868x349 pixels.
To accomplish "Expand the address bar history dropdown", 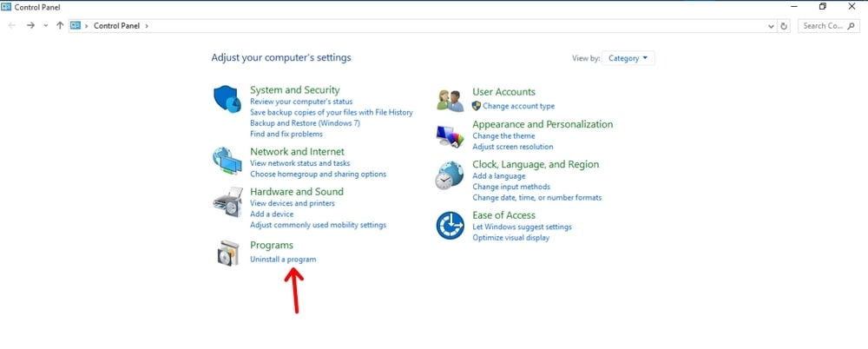I will pos(772,26).
